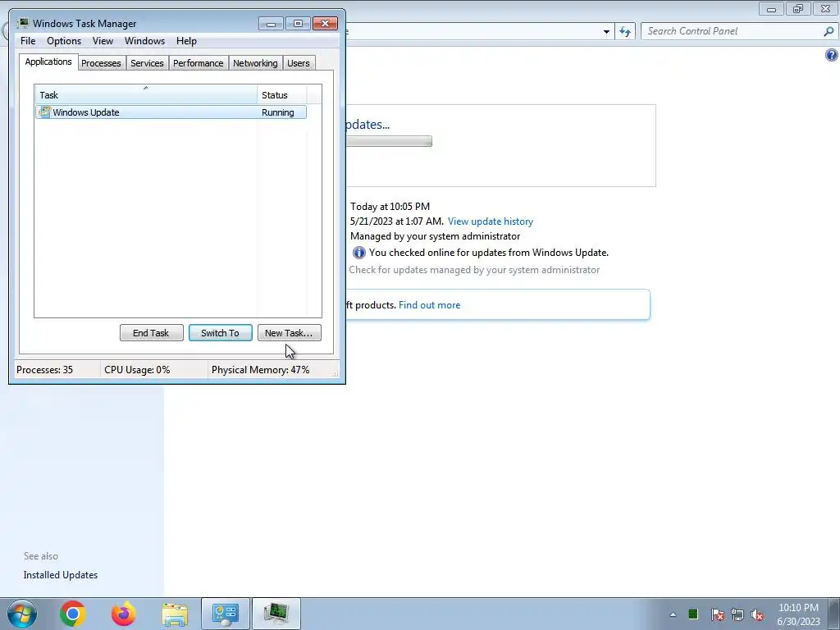Open Installed Updates in the sidebar
The image size is (840, 630).
click(61, 575)
